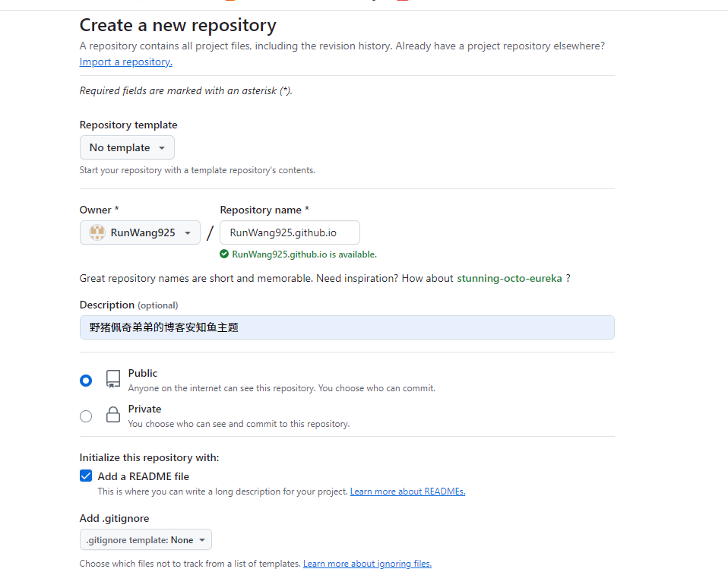Click the Import a repository link

tap(125, 62)
